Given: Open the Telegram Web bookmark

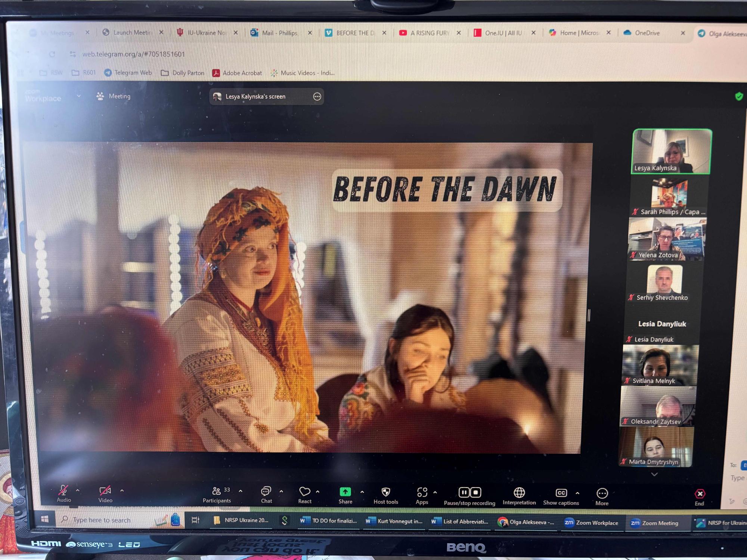Looking at the screenshot, I should [x=128, y=72].
